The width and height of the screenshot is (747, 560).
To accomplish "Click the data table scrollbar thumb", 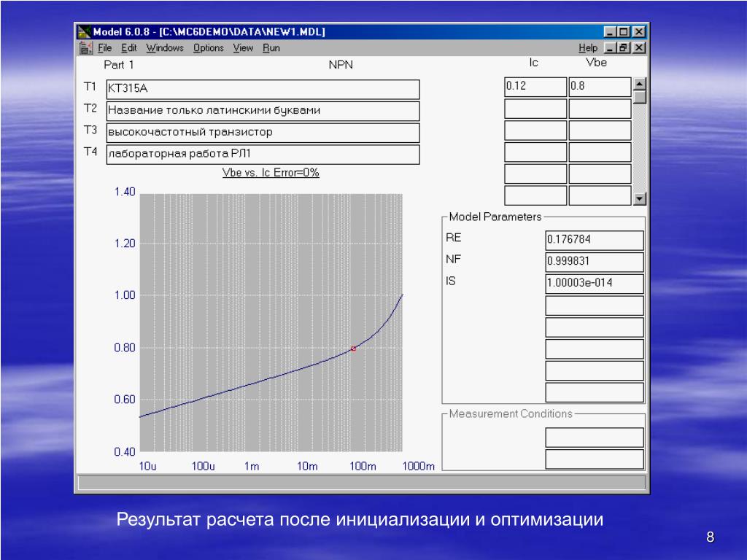I will pyautogui.click(x=640, y=97).
